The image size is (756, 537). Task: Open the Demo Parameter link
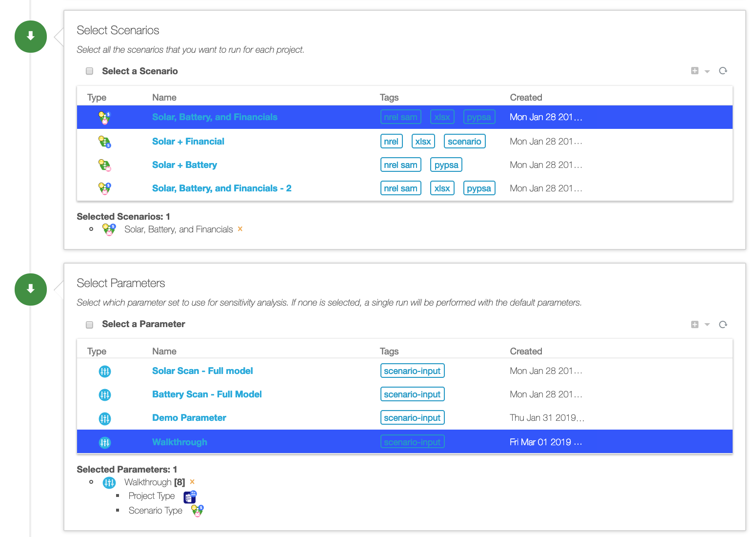[x=189, y=418]
